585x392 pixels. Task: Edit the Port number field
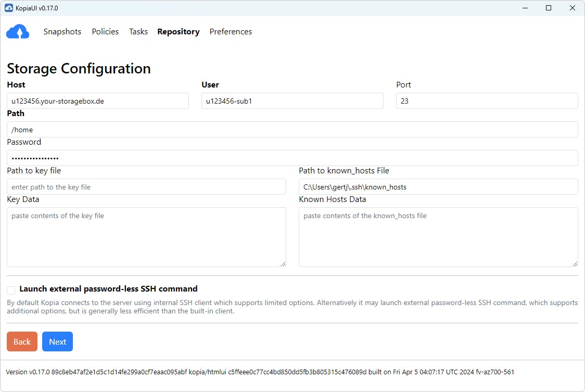(x=487, y=101)
